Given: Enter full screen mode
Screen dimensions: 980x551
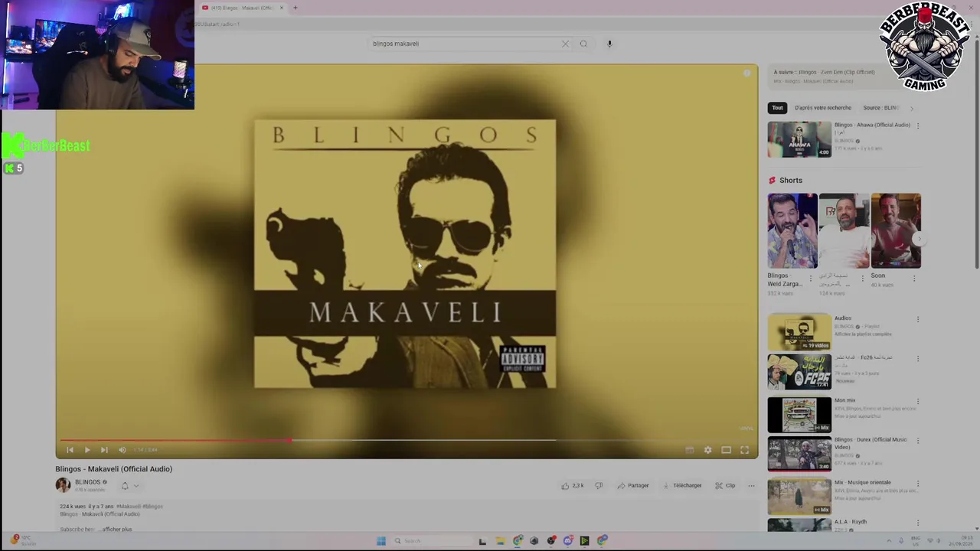Looking at the screenshot, I should (744, 450).
